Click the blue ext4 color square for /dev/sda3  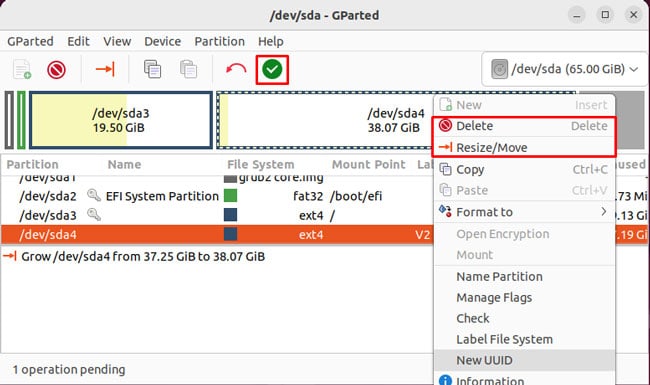coord(230,215)
